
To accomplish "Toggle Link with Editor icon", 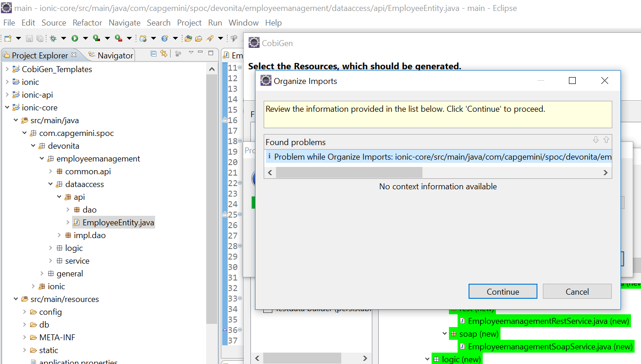I will [164, 54].
